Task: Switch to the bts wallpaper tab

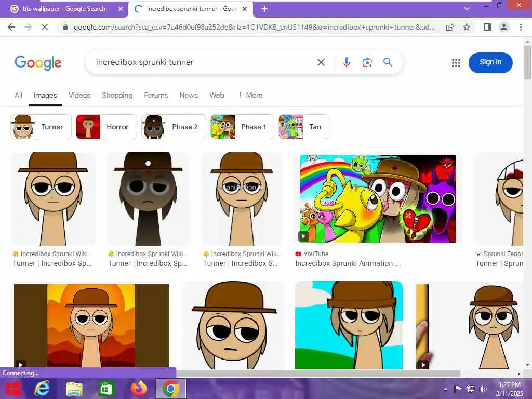Action: 64,9
